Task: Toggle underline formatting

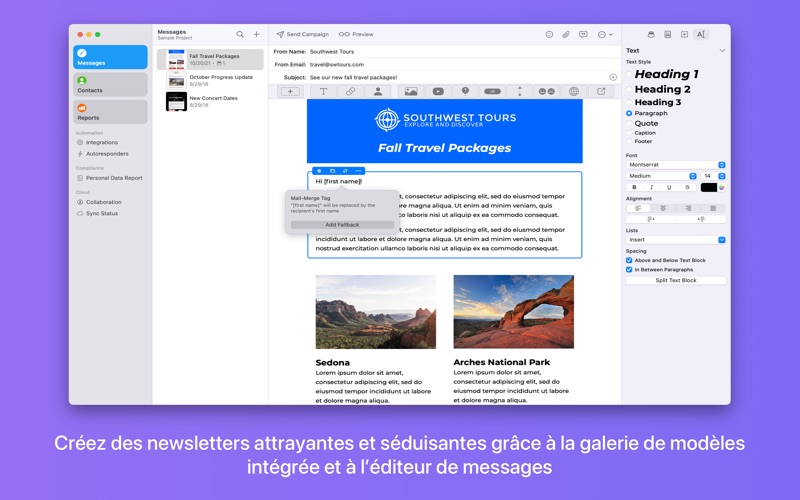Action: [669, 187]
